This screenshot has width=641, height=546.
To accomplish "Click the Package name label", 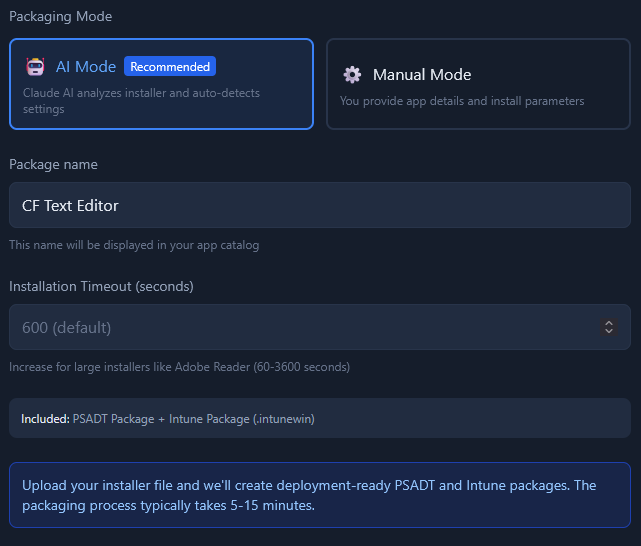I will [53, 164].
